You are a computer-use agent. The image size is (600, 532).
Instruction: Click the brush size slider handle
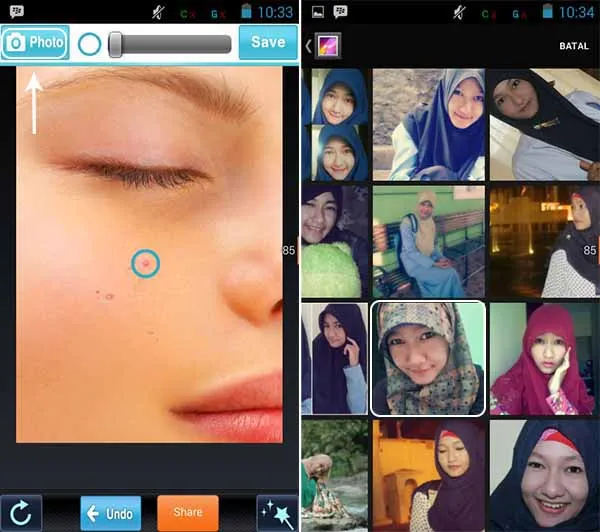tap(115, 44)
